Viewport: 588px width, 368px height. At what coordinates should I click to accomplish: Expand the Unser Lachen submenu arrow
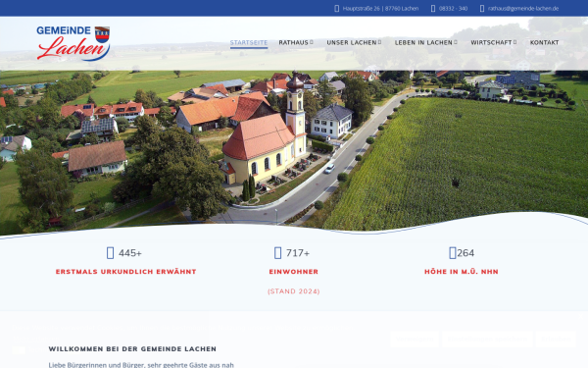tap(379, 42)
